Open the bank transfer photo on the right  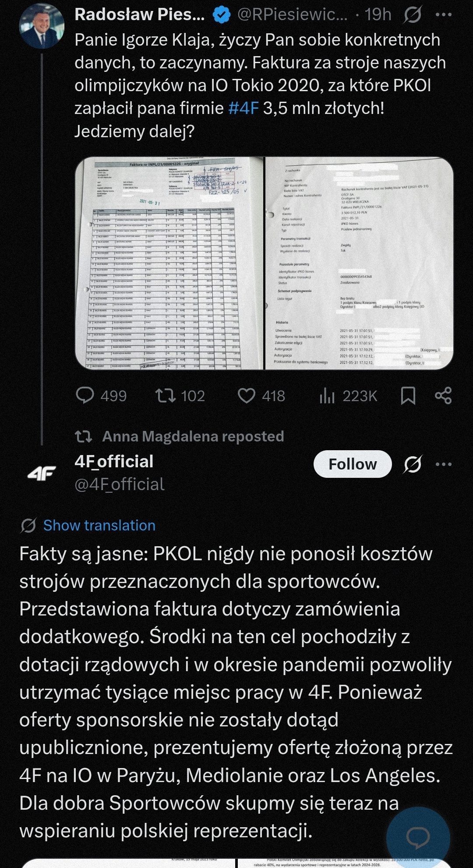[359, 263]
